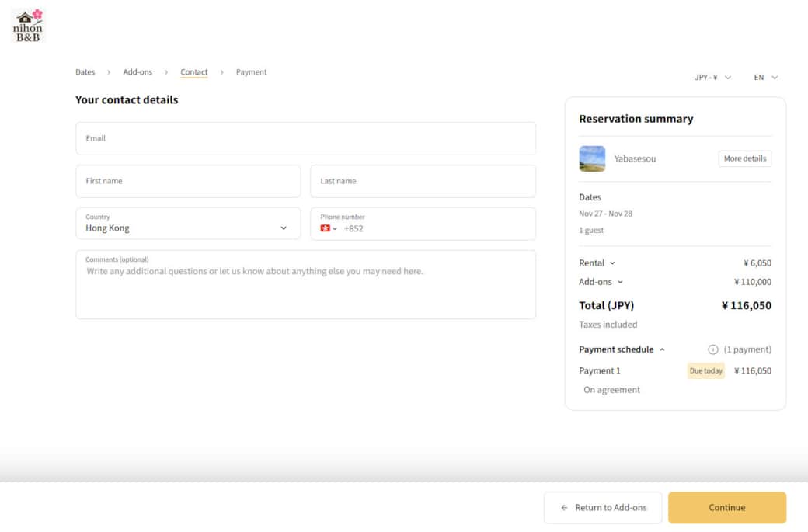Click the nihon B&B logo
Screen dimensions: 808x532
pyautogui.click(x=28, y=26)
